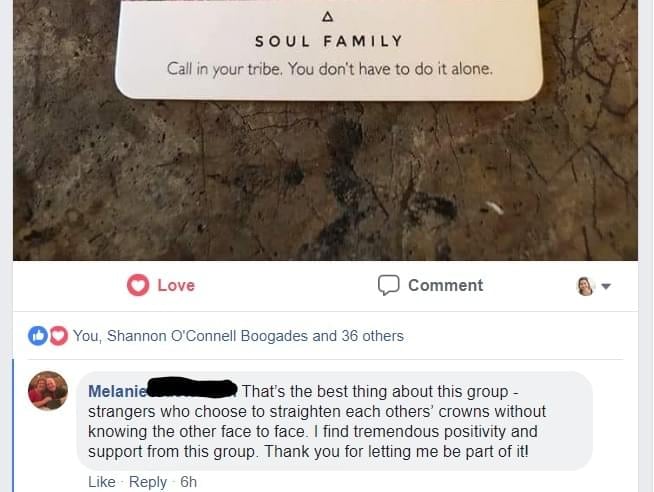Click Melanie's comment text bubble
Image resolution: width=654 pixels, height=492 pixels.
[335, 421]
